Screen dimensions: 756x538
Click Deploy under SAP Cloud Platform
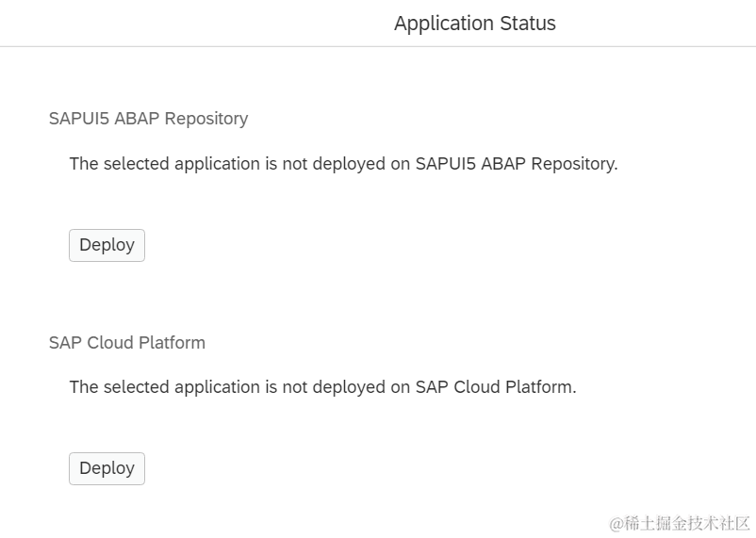(x=107, y=468)
